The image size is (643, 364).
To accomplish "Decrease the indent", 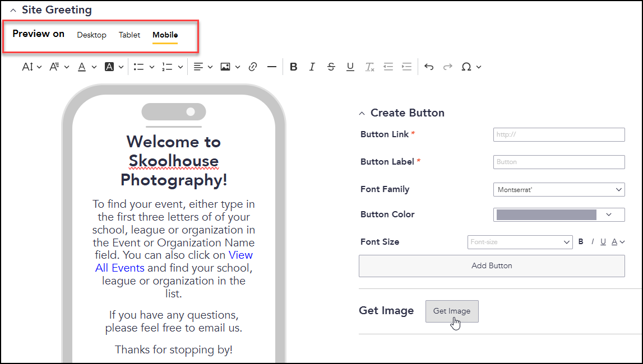I will (x=388, y=67).
